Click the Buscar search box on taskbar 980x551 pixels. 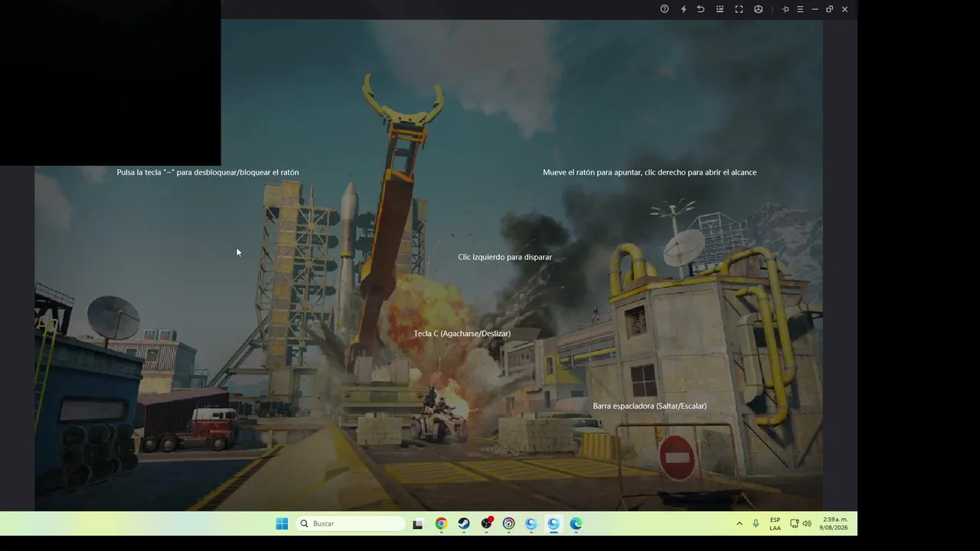(x=351, y=523)
